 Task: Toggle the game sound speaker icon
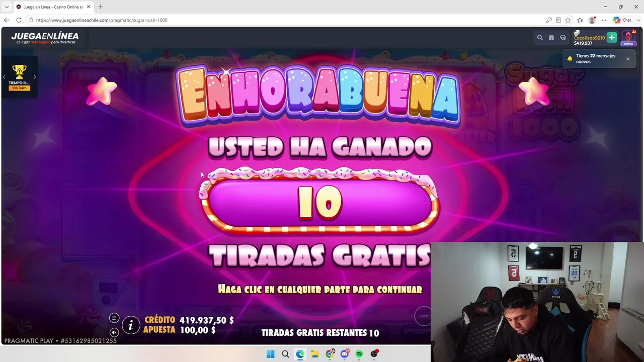coord(114,332)
